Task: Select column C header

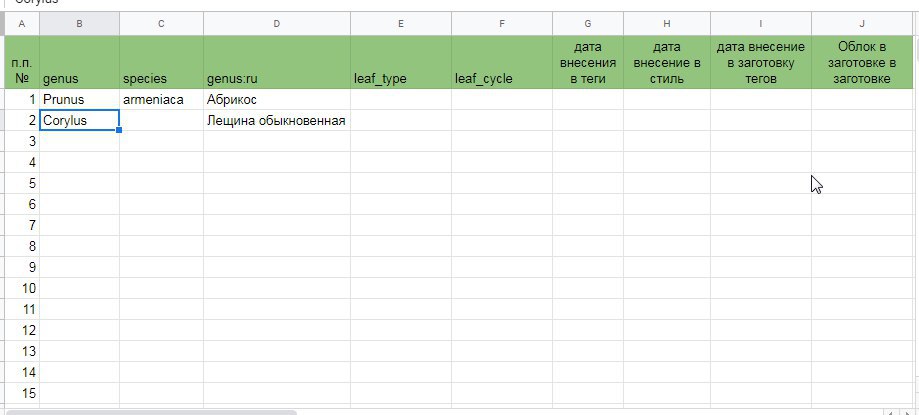Action: pos(161,23)
